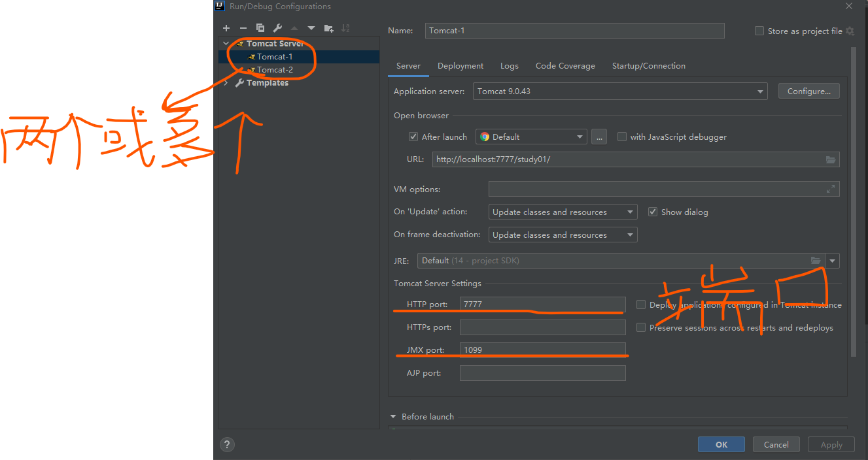Move configuration down with the down arrow
The image size is (868, 460).
pos(311,28)
